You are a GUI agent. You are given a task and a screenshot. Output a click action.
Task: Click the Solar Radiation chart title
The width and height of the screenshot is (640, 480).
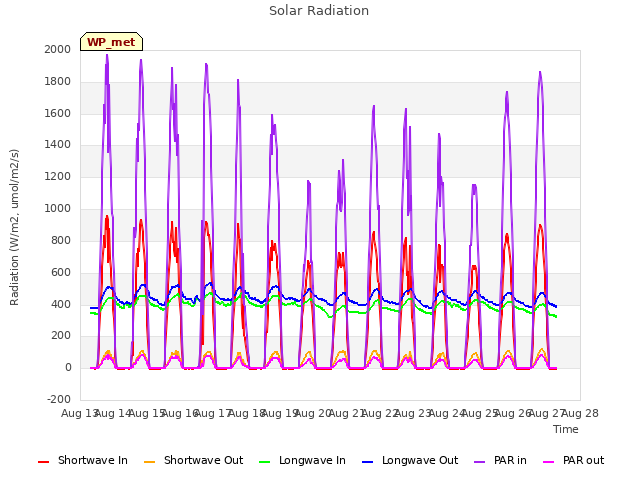tap(319, 11)
